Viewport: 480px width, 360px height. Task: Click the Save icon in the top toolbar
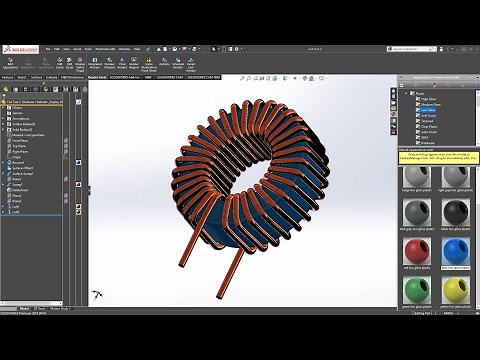184,49
